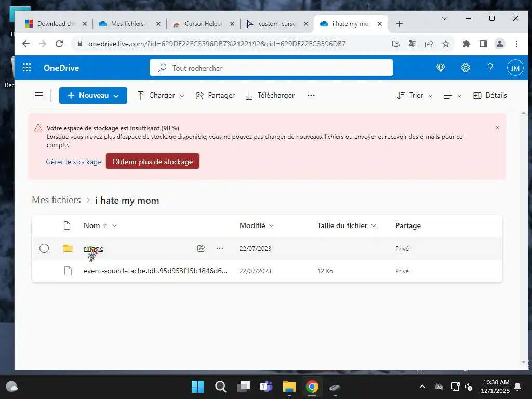Click the share page icon in address bar
532x399 pixels.
click(x=429, y=44)
